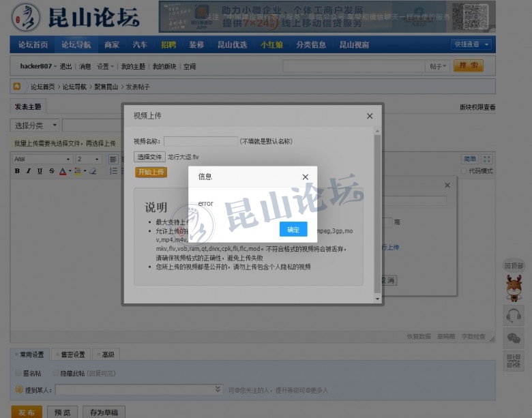
Task: Check the 匿名帖 checkbox
Action: tap(18, 374)
